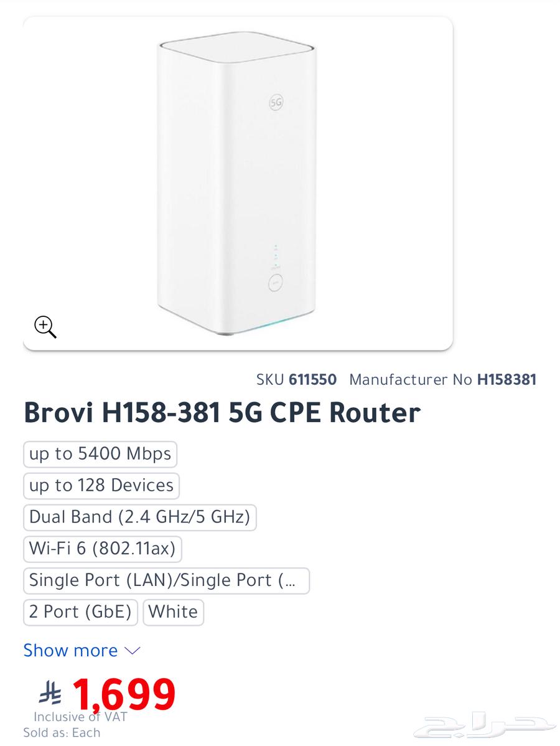The width and height of the screenshot is (560, 746).
Task: Open the Show more chevron arrow
Action: point(132,650)
